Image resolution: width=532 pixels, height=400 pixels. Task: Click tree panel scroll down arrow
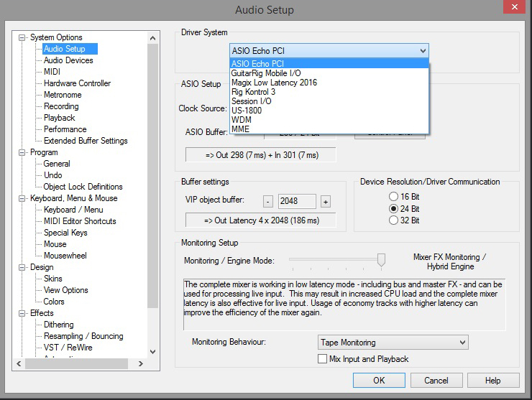152,351
